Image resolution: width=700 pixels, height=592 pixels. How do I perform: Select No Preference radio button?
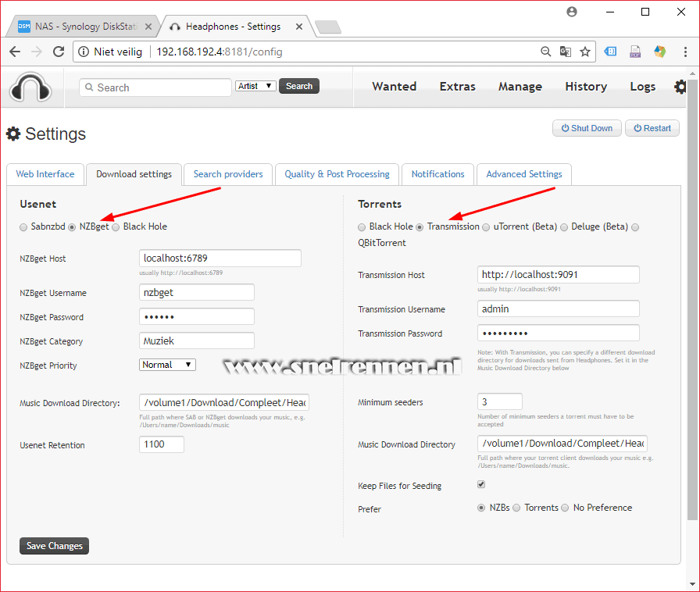[x=565, y=508]
